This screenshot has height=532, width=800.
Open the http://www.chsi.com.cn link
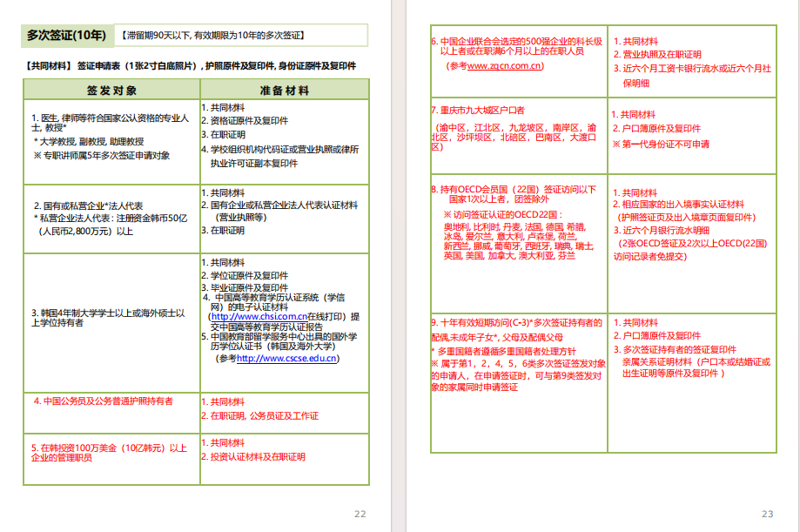(253, 317)
